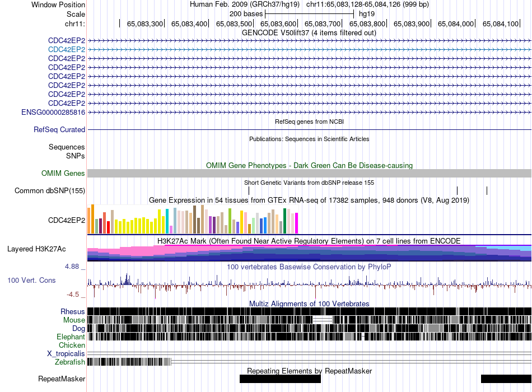Click the layered H3K27Ac signal graph
532x392 pixels.
(310, 253)
